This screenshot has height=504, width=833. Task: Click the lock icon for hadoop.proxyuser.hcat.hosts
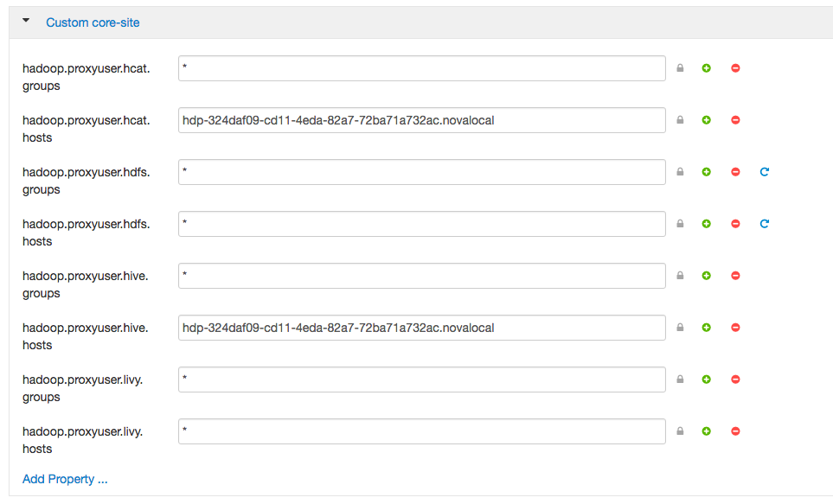pyautogui.click(x=680, y=120)
